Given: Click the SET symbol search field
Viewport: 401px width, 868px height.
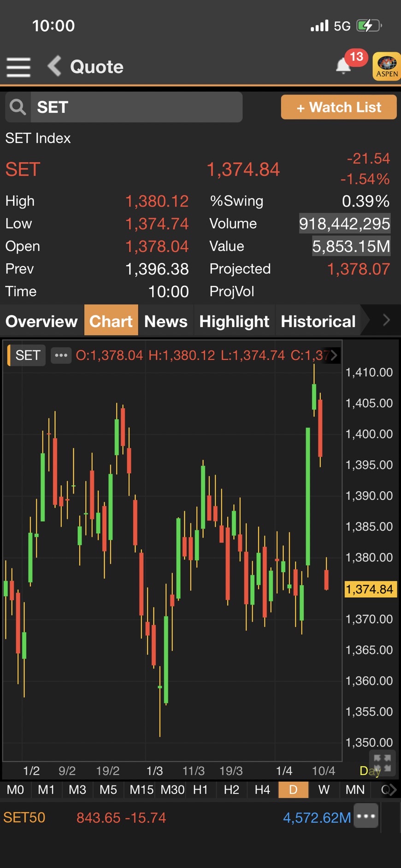Looking at the screenshot, I should pos(136,107).
